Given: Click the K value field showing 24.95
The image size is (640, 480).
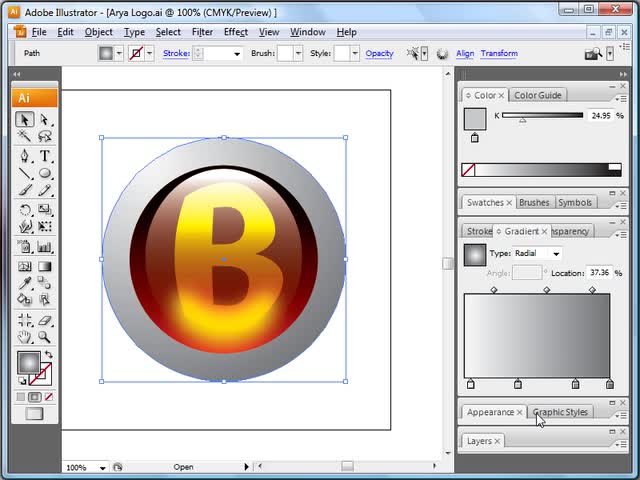Looking at the screenshot, I should click(x=600, y=116).
